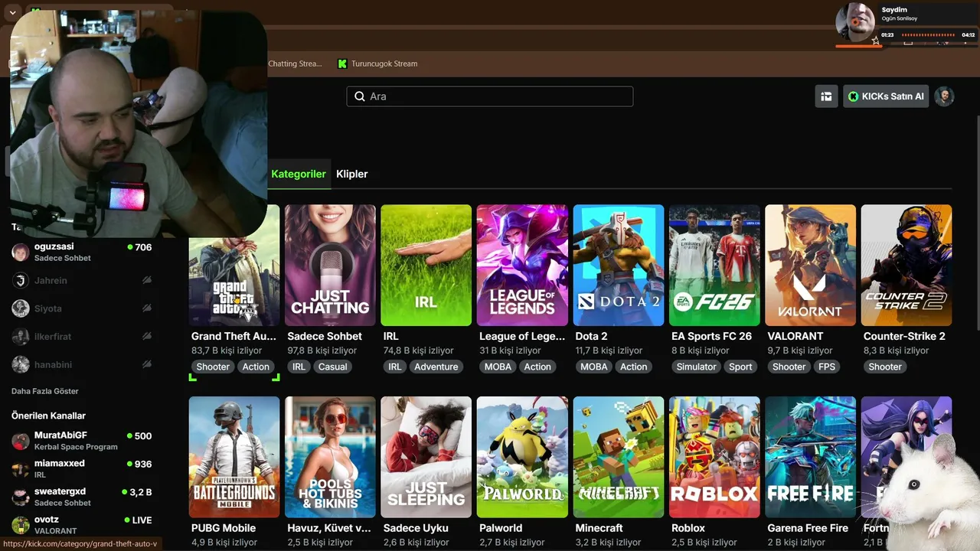Open ovotz channel avatar
This screenshot has height=551, width=980.
(x=21, y=525)
